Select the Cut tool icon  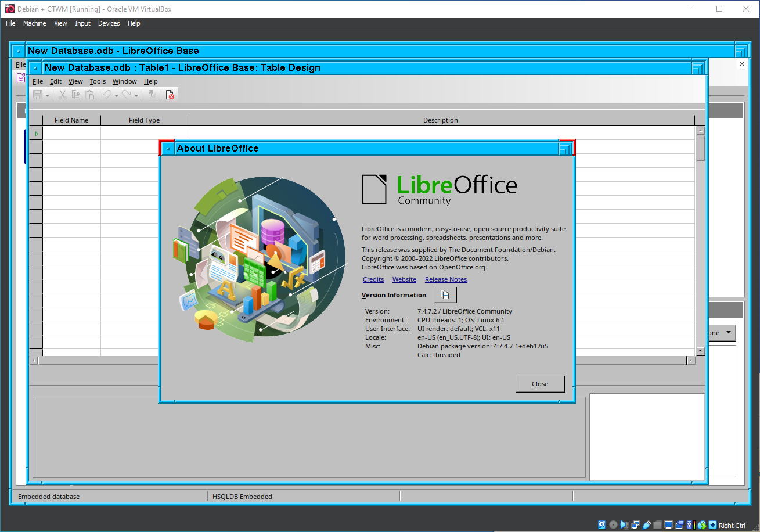(x=63, y=95)
